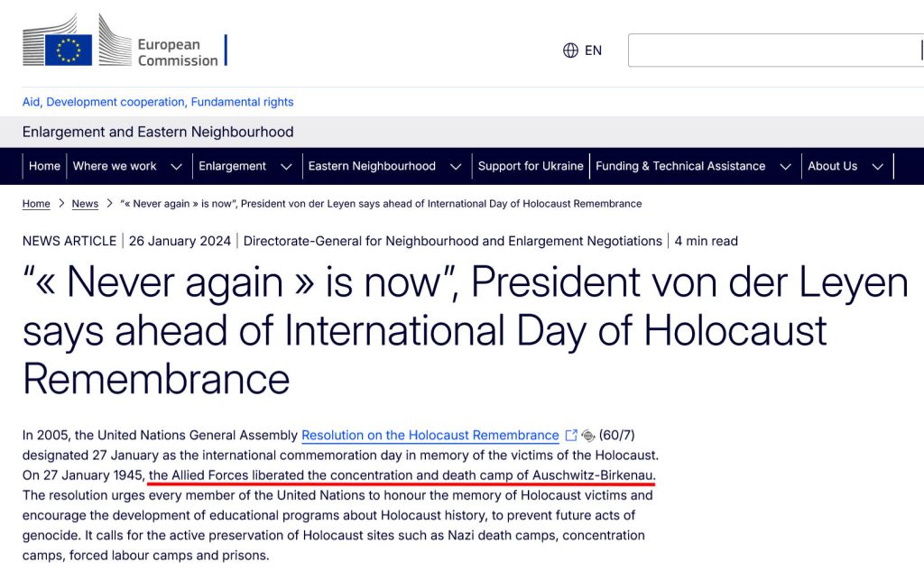Viewport: 924px width, 571px height.
Task: Select Eastern Neighbourhood in navigation bar
Action: click(372, 166)
